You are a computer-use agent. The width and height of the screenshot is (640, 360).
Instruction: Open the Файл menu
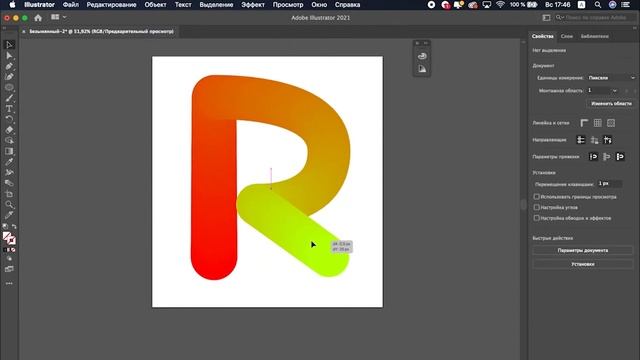[x=71, y=5]
